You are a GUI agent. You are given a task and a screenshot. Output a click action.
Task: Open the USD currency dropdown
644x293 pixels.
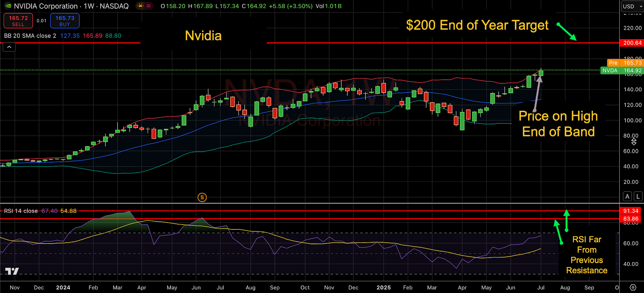pyautogui.click(x=632, y=6)
